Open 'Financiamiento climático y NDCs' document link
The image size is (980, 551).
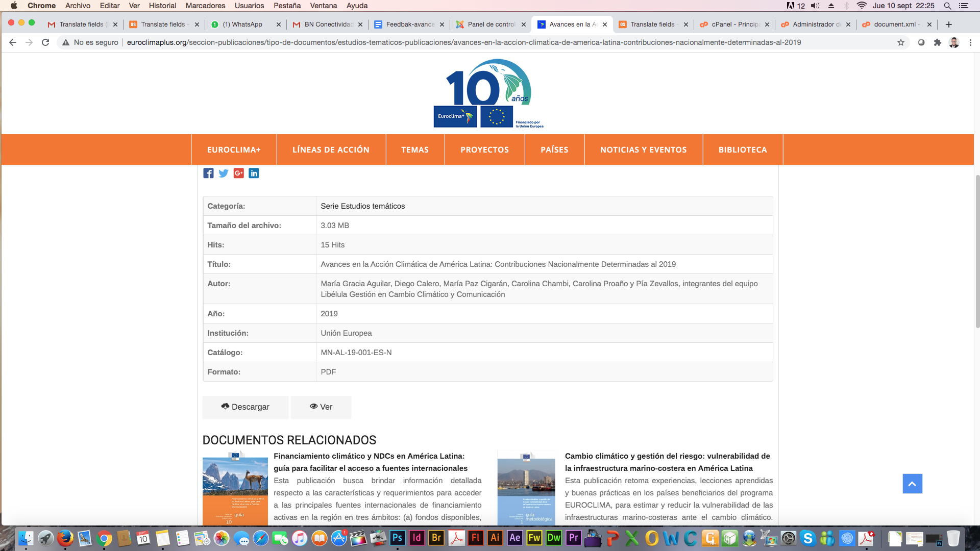371,462
